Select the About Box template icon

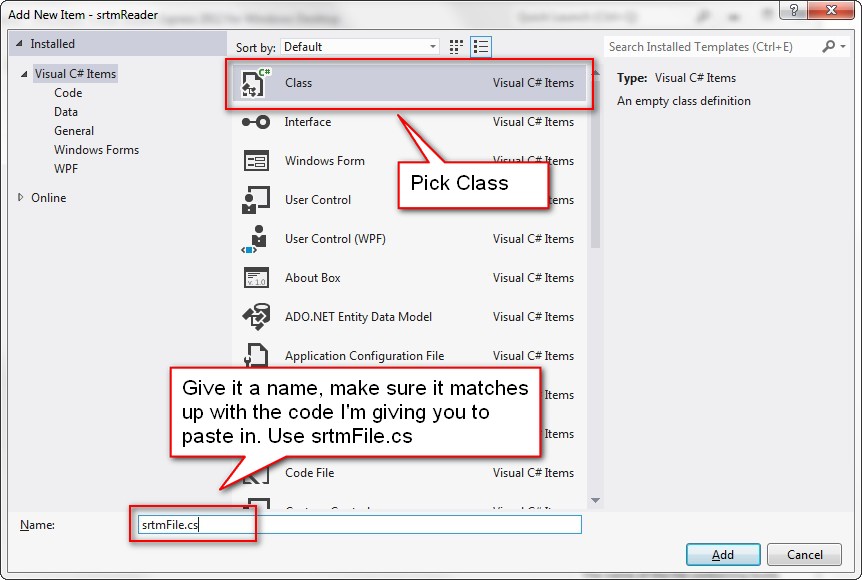click(x=256, y=278)
